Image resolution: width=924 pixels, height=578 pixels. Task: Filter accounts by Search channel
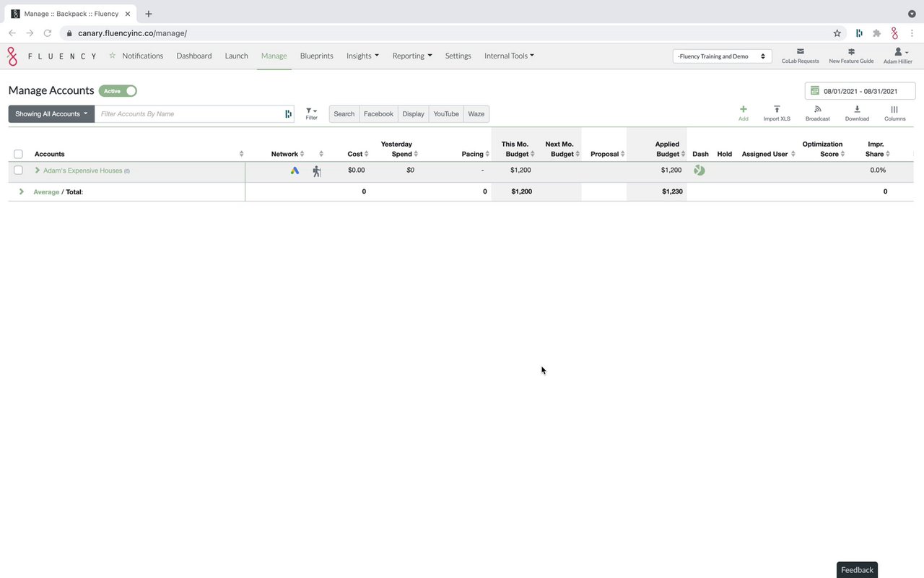[x=344, y=114]
